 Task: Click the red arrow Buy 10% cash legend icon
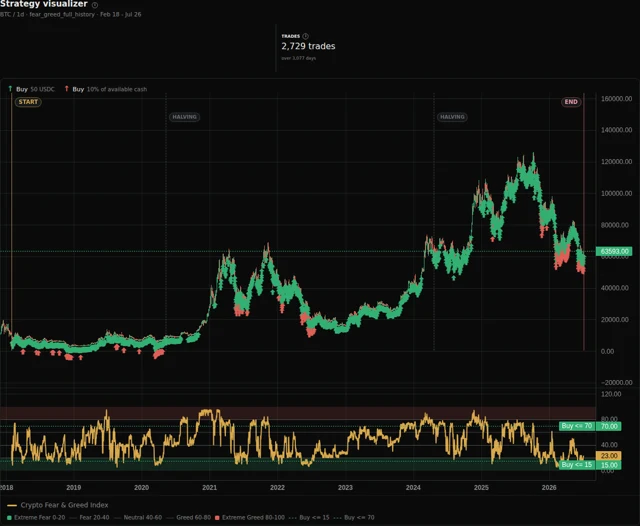[x=67, y=89]
